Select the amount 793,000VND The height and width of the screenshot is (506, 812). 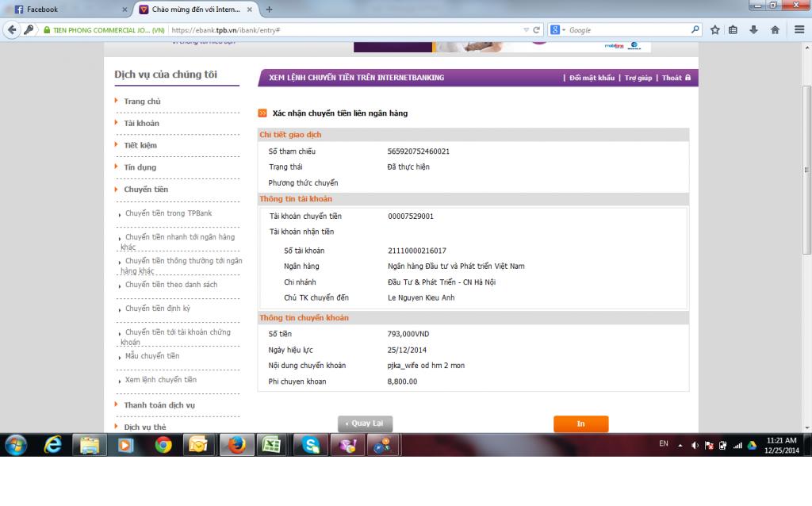[x=408, y=334]
